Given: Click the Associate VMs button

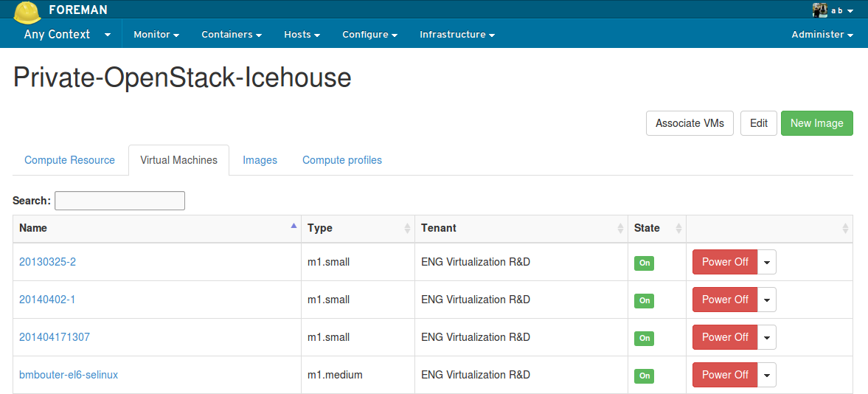Looking at the screenshot, I should pos(690,123).
